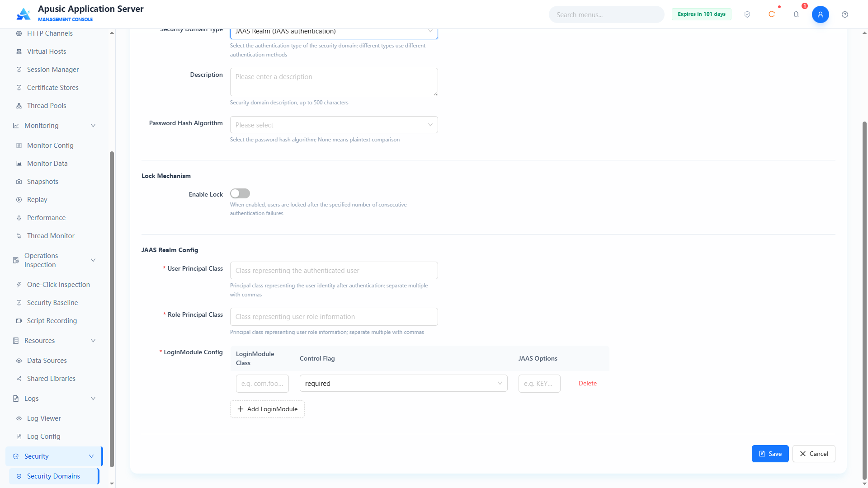Click the Performance sidebar icon
Image resolution: width=868 pixels, height=488 pixels.
pyautogui.click(x=19, y=218)
